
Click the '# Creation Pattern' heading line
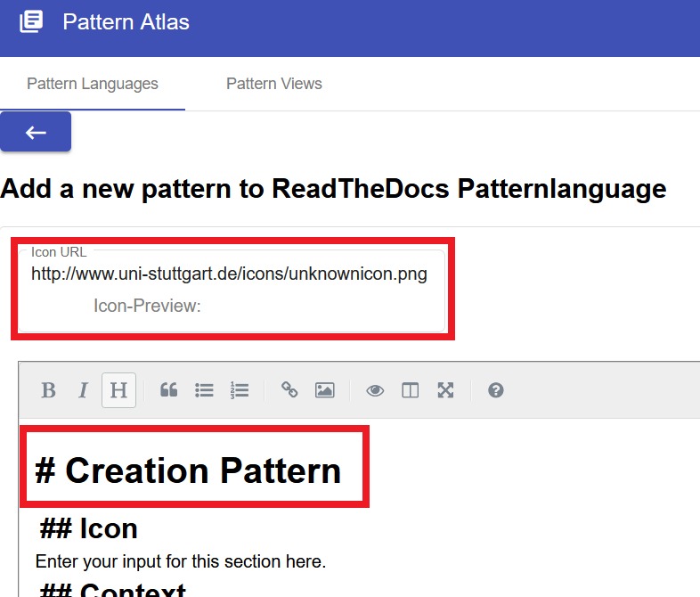[x=188, y=470]
